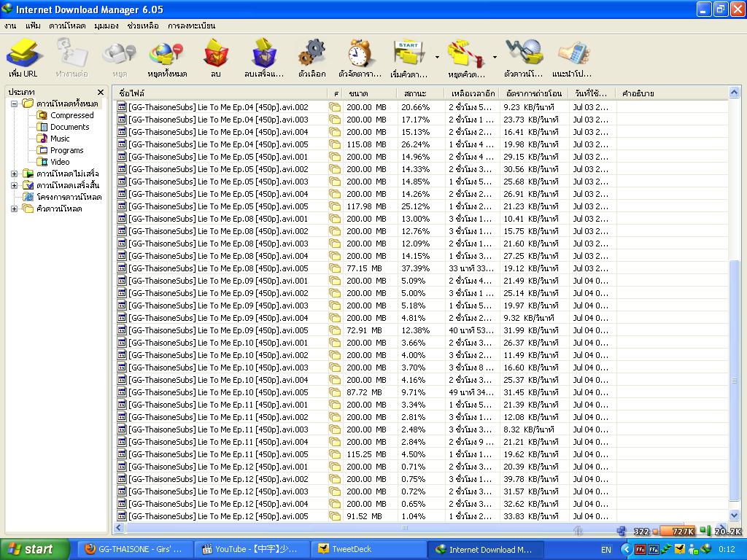The height and width of the screenshot is (560, 747).
Task: Expand the download Queues tree node
Action: 15,209
